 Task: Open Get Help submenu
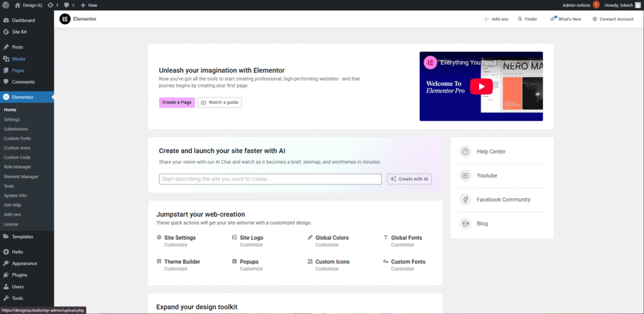tap(13, 205)
